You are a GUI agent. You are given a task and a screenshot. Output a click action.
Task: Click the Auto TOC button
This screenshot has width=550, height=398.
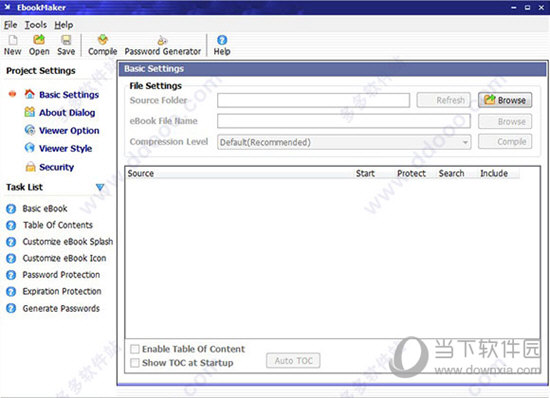coord(293,360)
